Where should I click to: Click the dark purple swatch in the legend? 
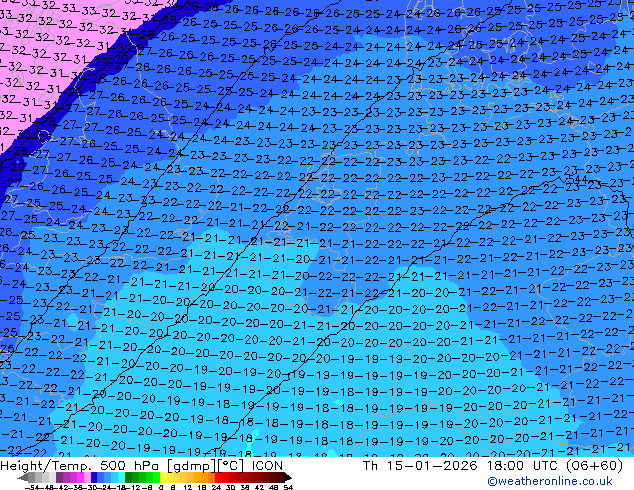[59, 477]
